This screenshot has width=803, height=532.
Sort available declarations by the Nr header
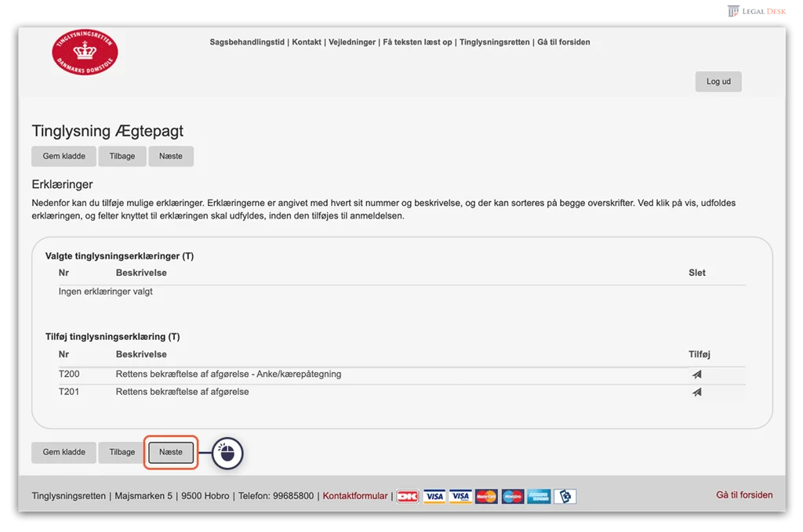[x=64, y=354]
